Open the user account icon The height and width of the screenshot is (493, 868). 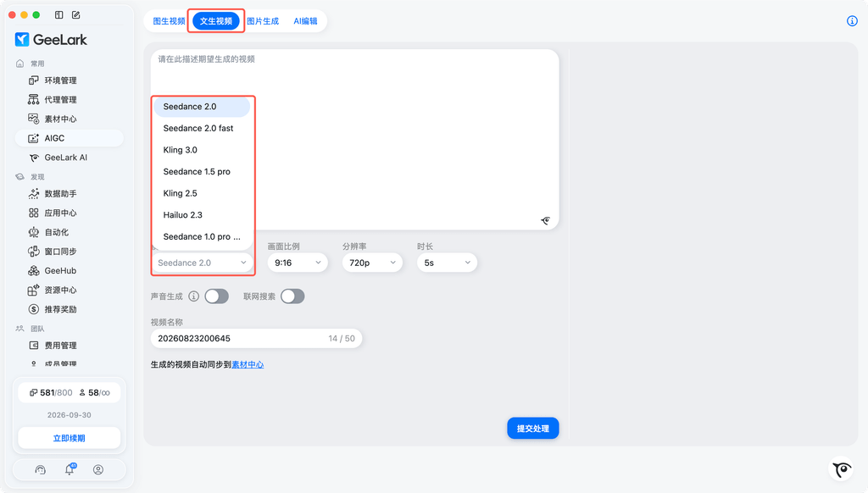tap(98, 470)
